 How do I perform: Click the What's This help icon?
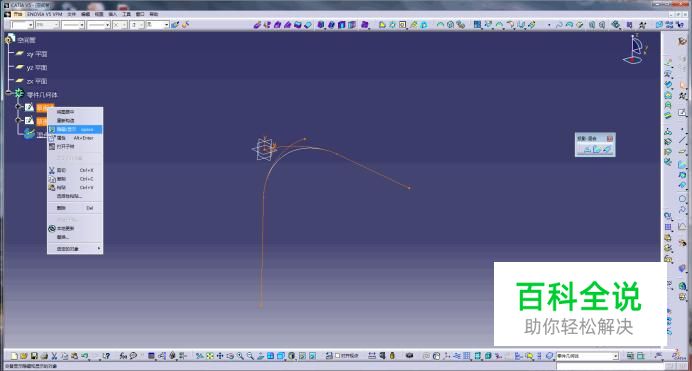click(x=106, y=356)
